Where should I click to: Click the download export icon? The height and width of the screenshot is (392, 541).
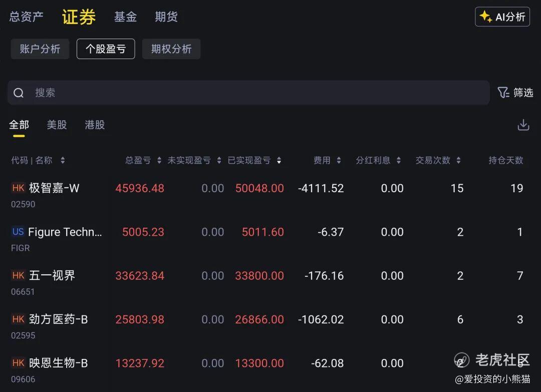[523, 125]
